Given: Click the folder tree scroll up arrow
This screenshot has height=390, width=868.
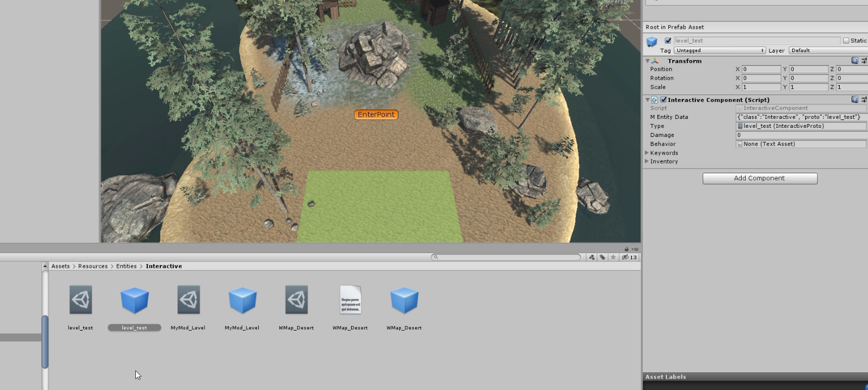Looking at the screenshot, I should (x=45, y=266).
